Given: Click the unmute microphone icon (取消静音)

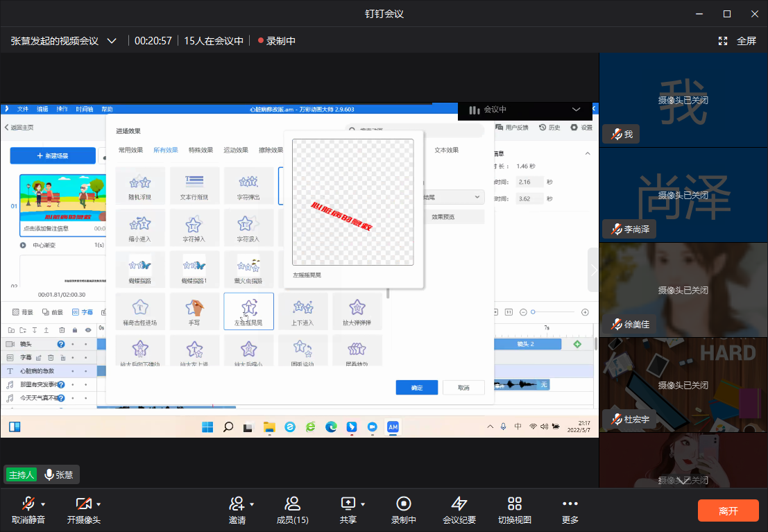Looking at the screenshot, I should [x=28, y=504].
